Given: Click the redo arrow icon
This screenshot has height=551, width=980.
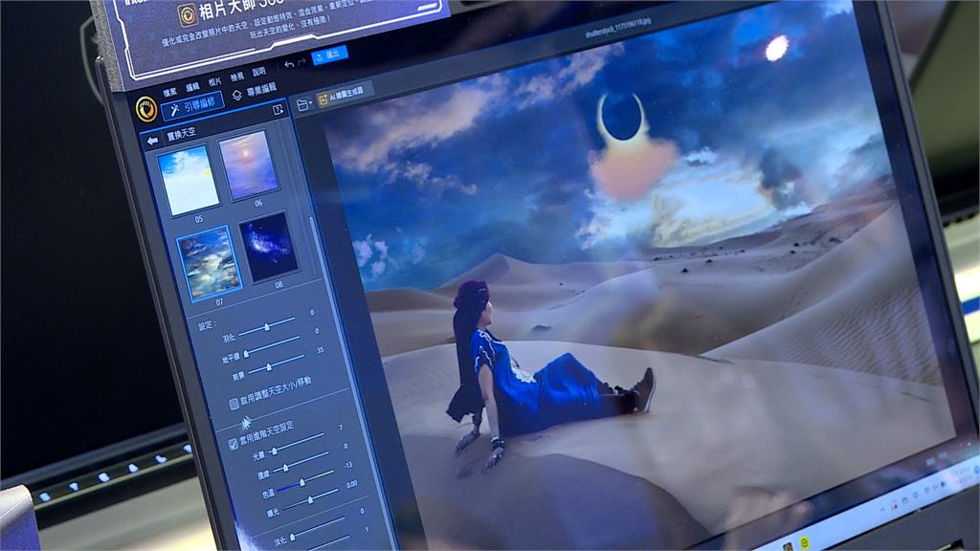Looking at the screenshot, I should coord(301,62).
